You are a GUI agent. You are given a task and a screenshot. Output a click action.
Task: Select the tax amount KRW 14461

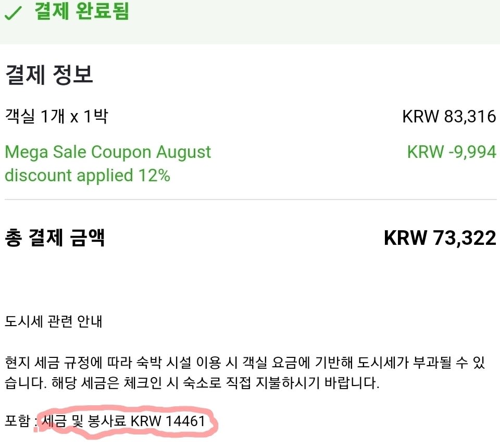coord(168,421)
